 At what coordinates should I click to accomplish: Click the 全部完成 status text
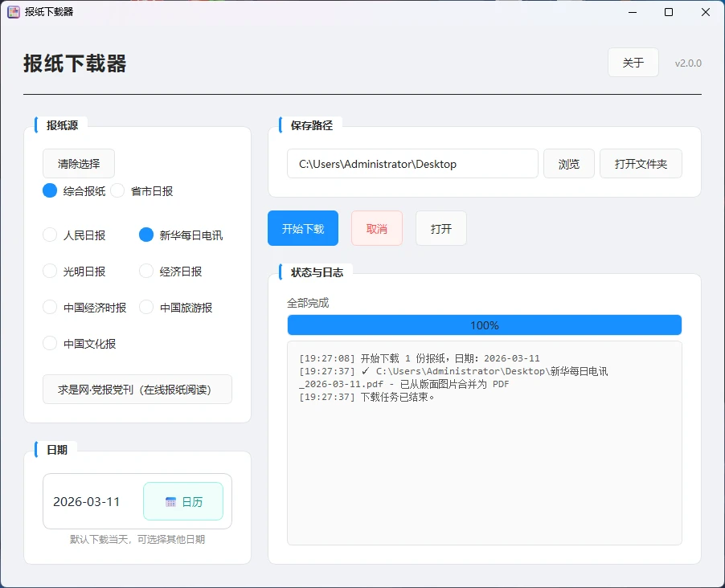pos(308,303)
